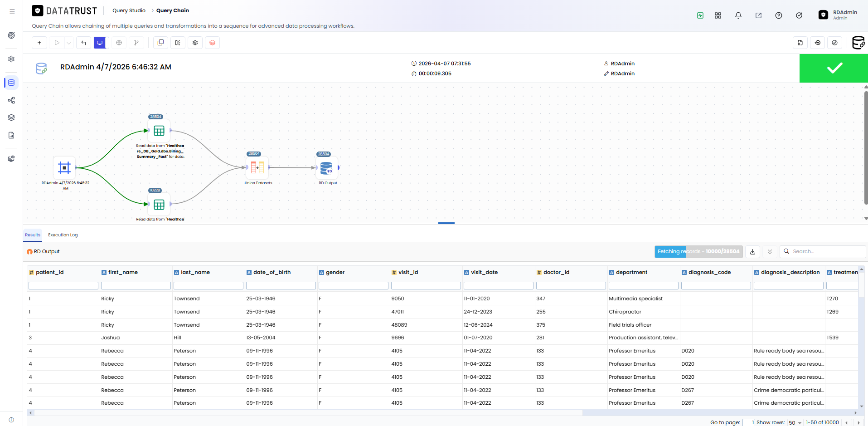
Task: Open the layers icon in left sidebar
Action: (x=11, y=118)
